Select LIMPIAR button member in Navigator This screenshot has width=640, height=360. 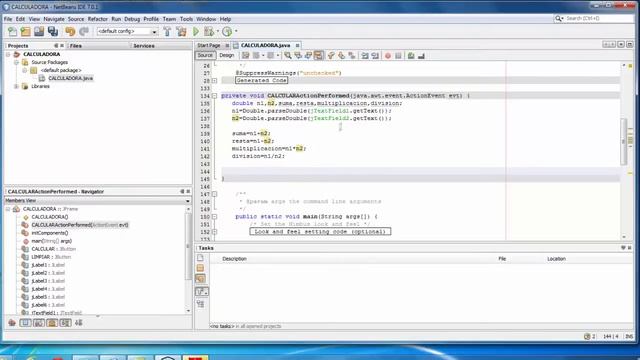51,257
